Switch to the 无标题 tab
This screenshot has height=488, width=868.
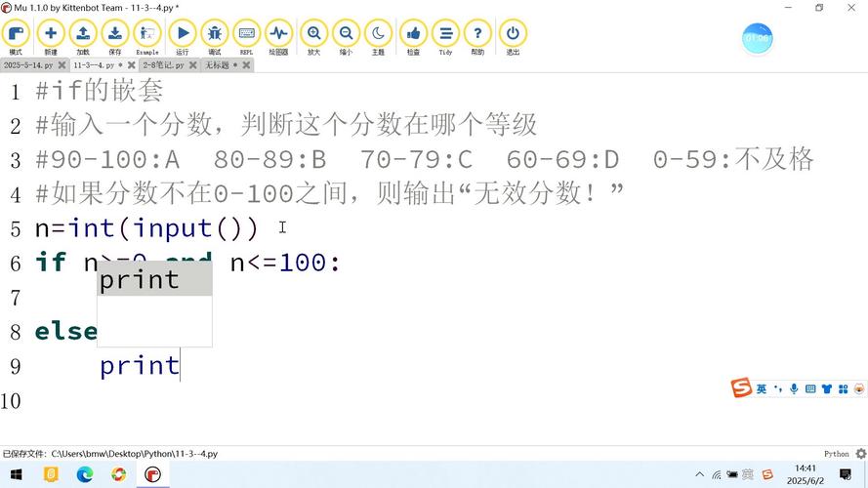[222, 65]
